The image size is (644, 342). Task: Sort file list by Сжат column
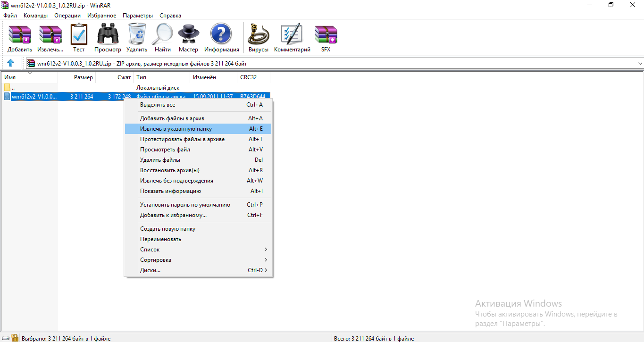[114, 77]
